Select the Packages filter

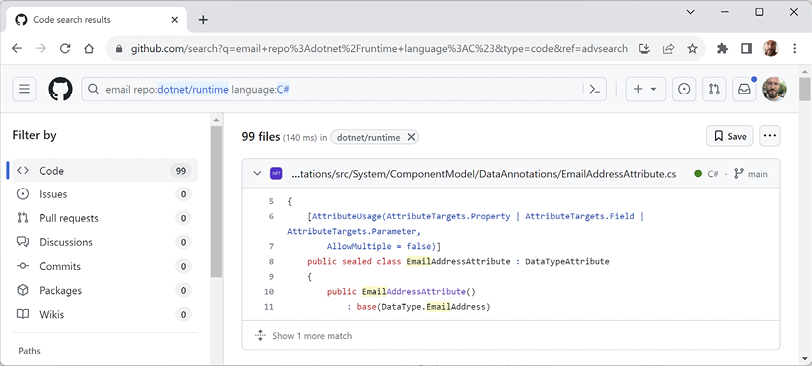click(105, 290)
